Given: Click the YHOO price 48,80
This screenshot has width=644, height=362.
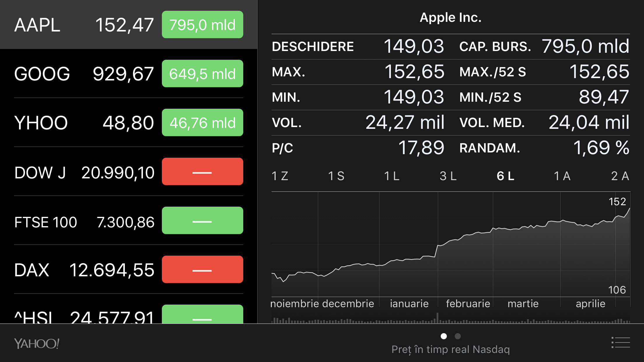Looking at the screenshot, I should [x=128, y=123].
